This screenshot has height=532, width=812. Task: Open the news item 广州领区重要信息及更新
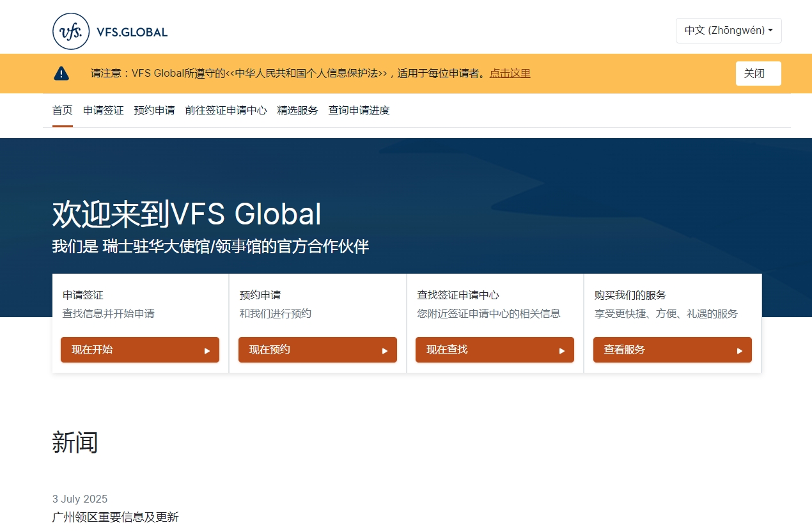tap(116, 517)
